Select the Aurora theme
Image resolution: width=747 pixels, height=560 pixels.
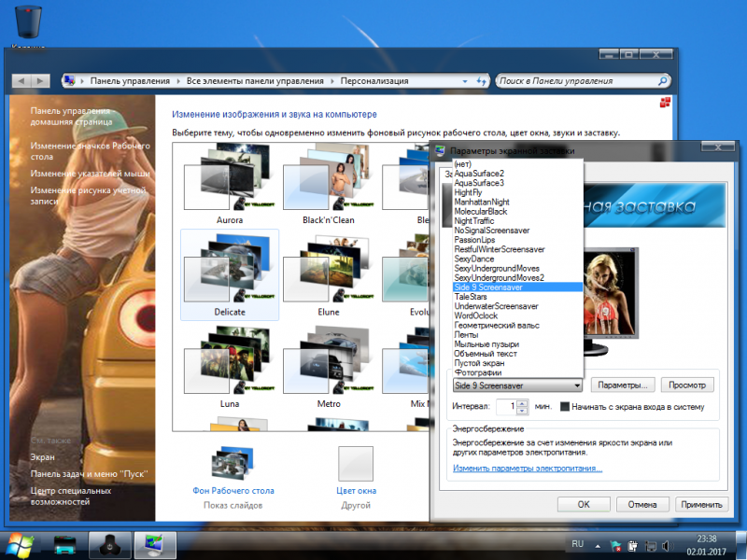[x=230, y=185]
